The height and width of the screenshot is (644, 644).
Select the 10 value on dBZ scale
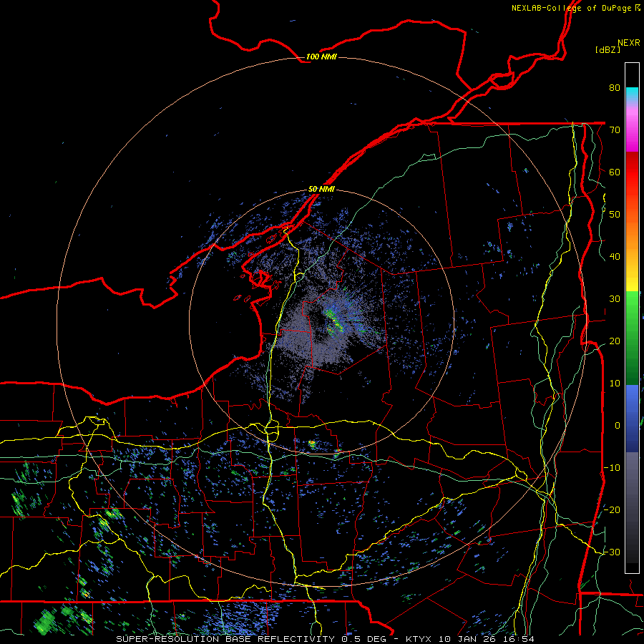coord(615,384)
